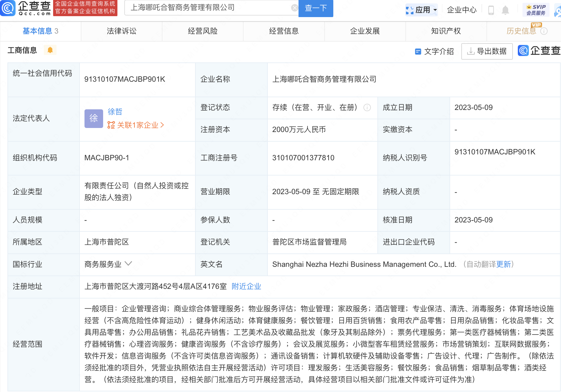Expand the 应用 dropdown menu
The height and width of the screenshot is (392, 561).
[x=422, y=10]
